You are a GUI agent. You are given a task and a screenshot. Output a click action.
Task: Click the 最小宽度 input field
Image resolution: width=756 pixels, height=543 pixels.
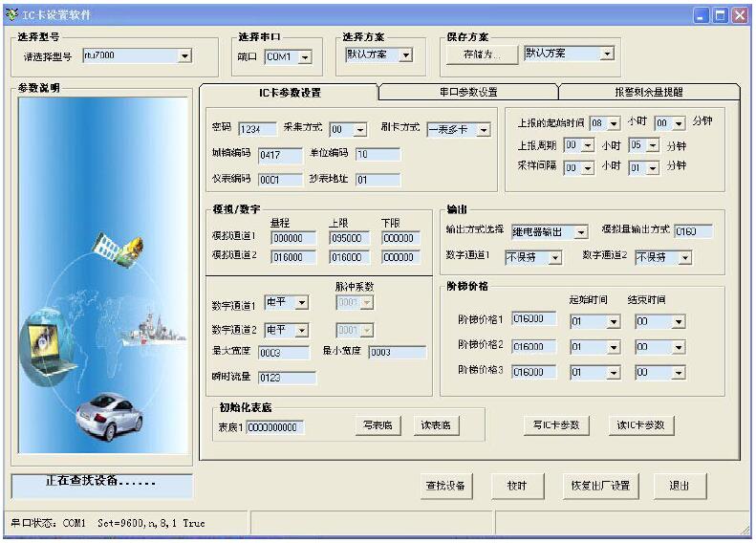click(398, 353)
